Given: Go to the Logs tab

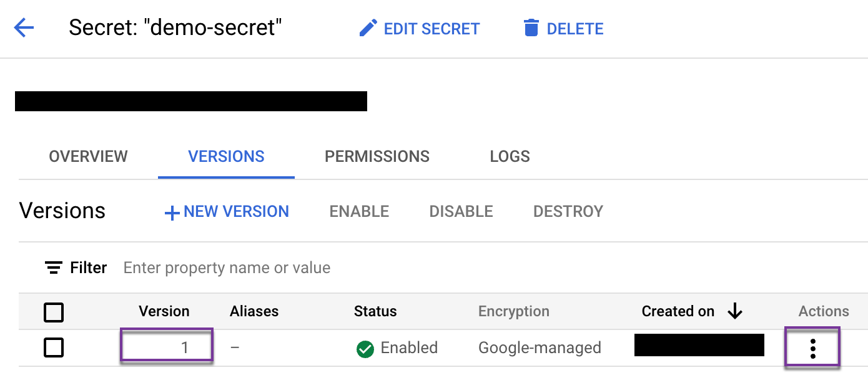Looking at the screenshot, I should [x=510, y=156].
